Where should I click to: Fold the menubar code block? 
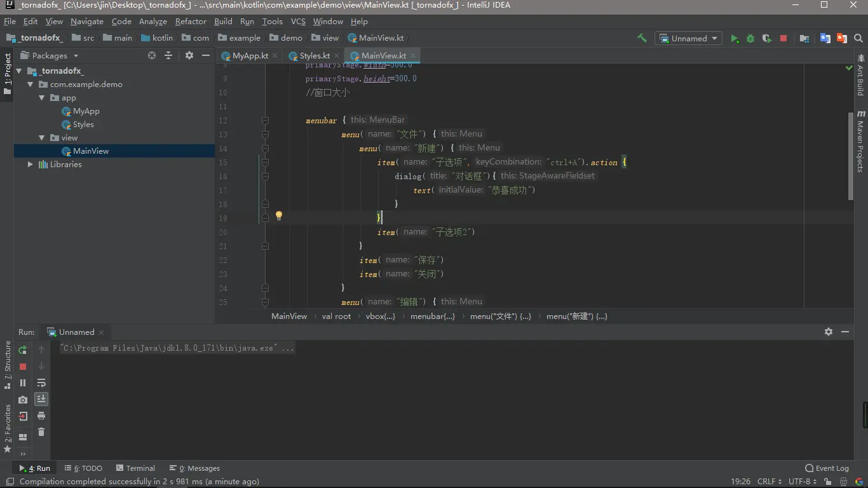point(265,120)
